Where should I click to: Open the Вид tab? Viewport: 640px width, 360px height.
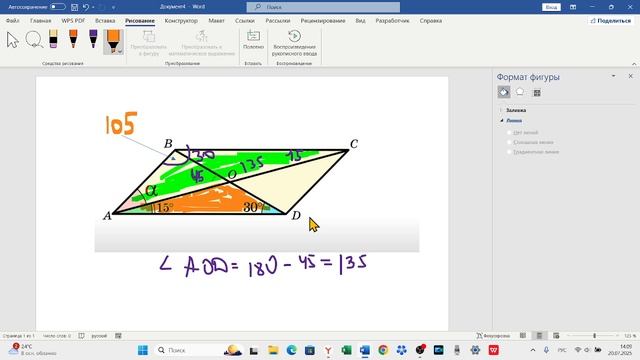[360, 20]
